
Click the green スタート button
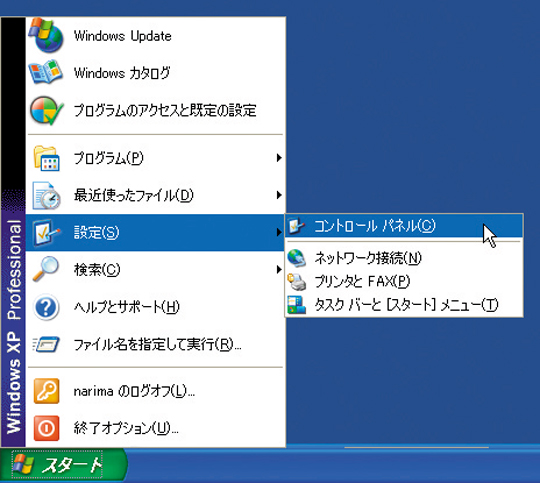[x=64, y=465]
